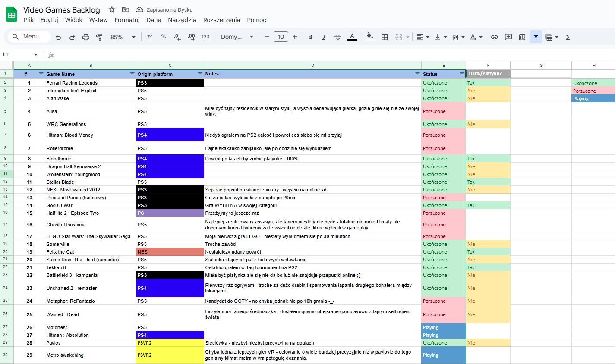615x364 pixels.
Task: Click the insert link icon
Action: [495, 37]
